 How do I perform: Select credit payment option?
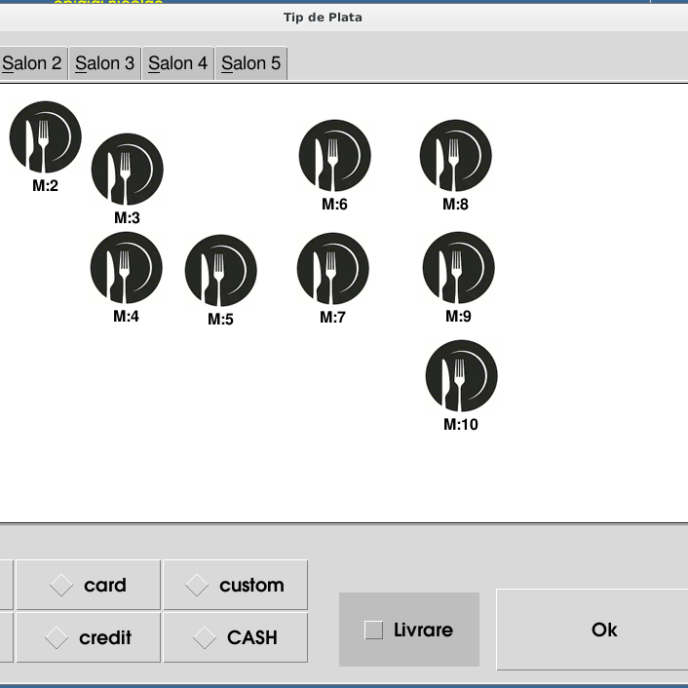[x=88, y=638]
